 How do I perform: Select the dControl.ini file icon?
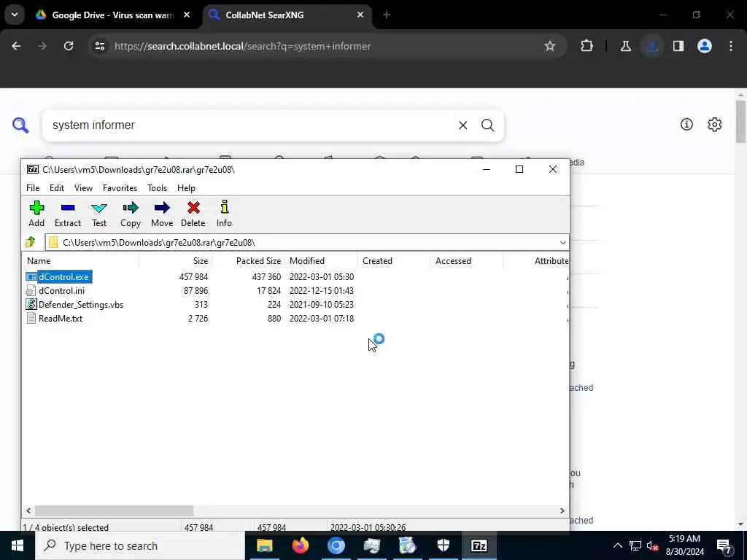pos(31,290)
